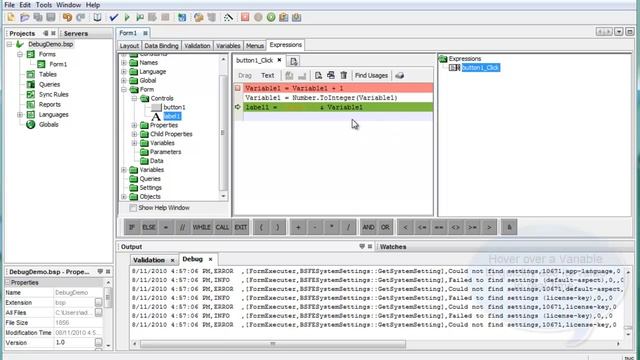This screenshot has height=360, width=640.
Task: Click the blue checkmark validate icon
Action: pyautogui.click(x=114, y=17)
